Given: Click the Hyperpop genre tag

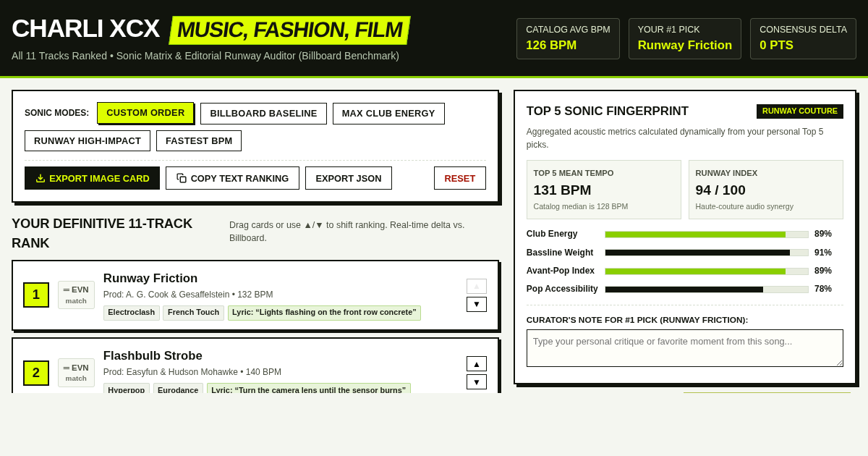Looking at the screenshot, I should 127,389.
